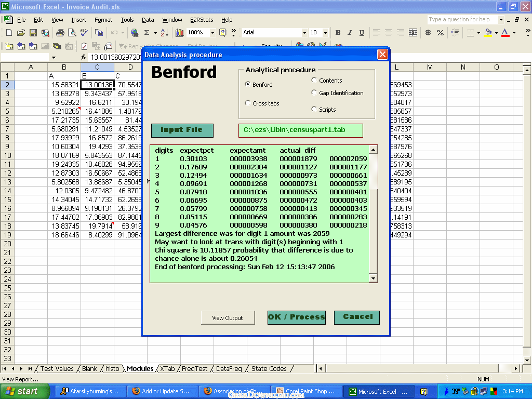532x399 pixels.
Task: Open the Tools menu
Action: [127, 20]
